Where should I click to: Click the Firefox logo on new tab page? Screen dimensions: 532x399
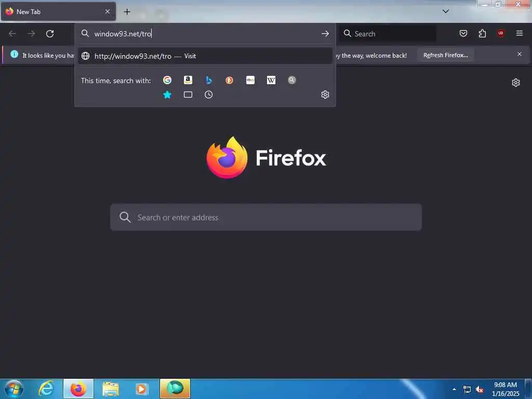click(227, 157)
